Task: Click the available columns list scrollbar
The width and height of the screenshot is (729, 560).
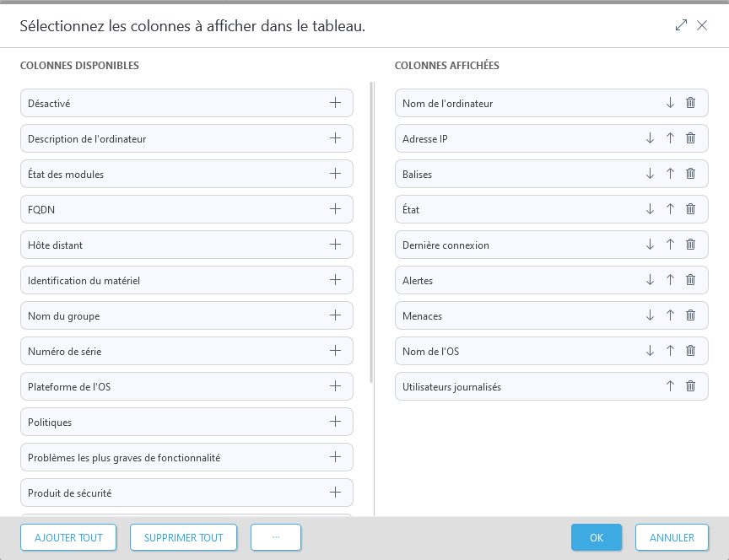Action: 372,232
